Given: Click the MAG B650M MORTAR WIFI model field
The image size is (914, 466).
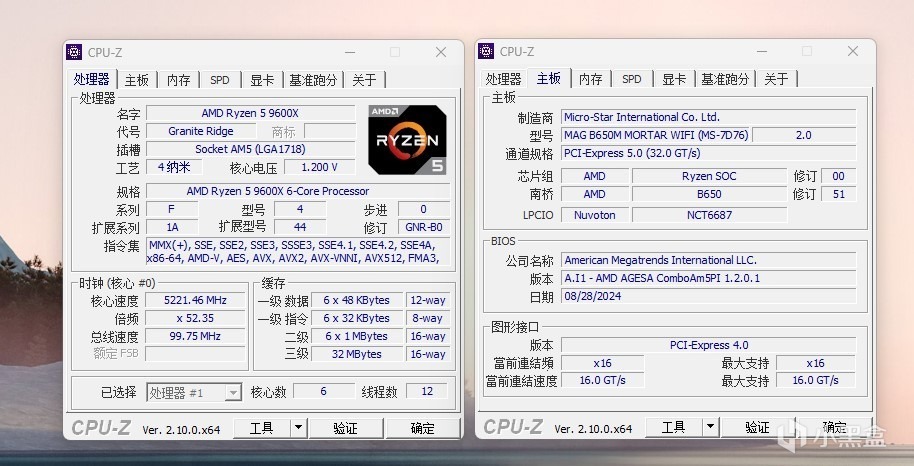Looking at the screenshot, I should [656, 135].
